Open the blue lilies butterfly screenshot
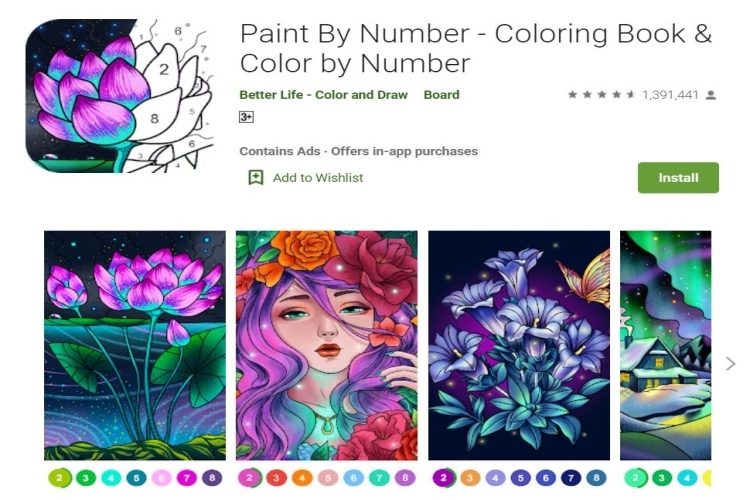 coord(519,345)
